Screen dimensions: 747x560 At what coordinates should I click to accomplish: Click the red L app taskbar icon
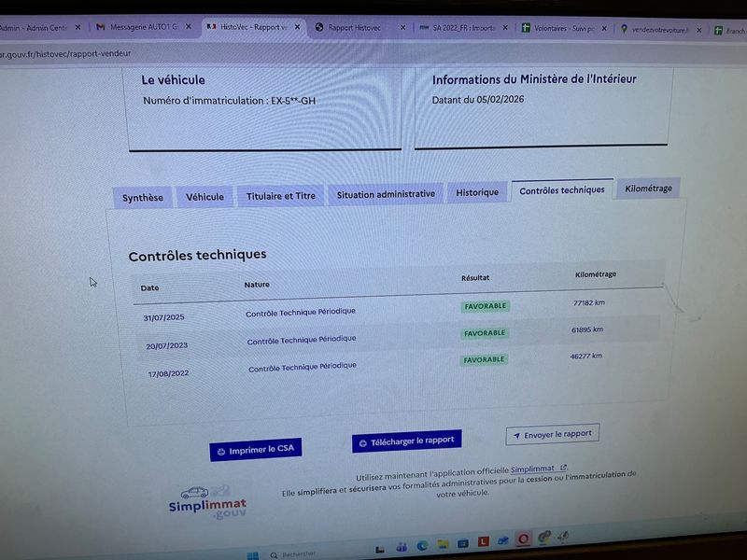(x=483, y=541)
